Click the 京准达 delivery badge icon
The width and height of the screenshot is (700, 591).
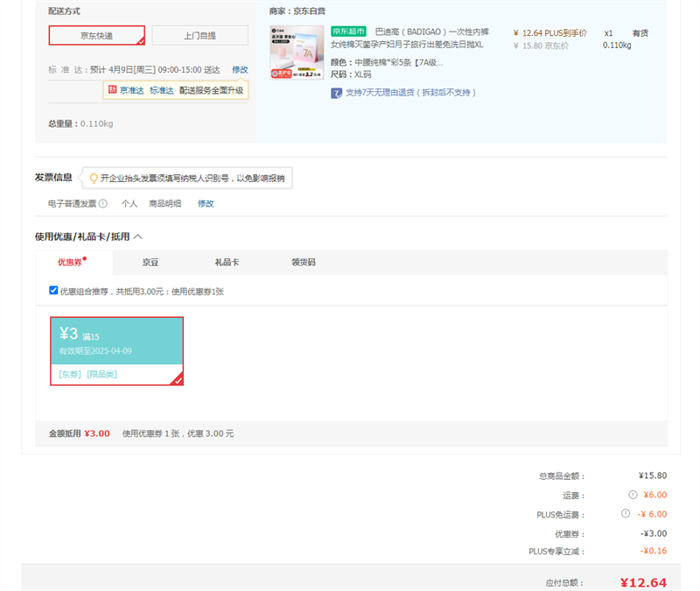(112, 89)
